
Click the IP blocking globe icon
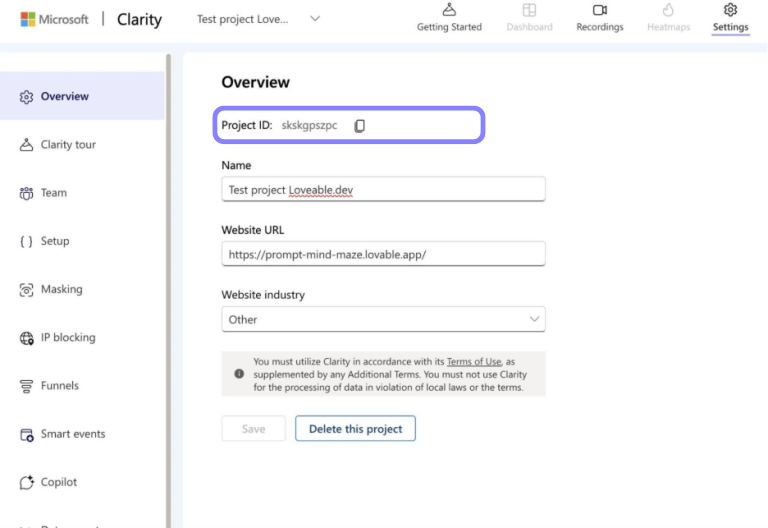tap(26, 338)
